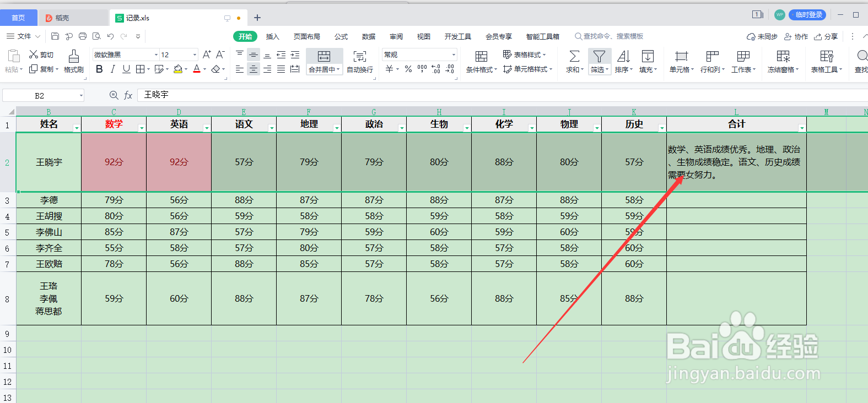Toggle Merge and Center (合并居中)
The height and width of the screenshot is (403, 868).
324,61
